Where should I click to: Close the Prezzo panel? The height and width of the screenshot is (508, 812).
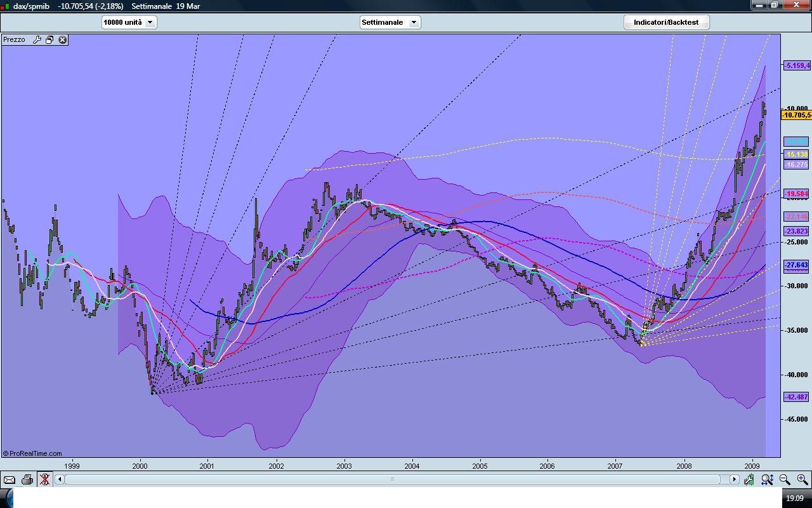pyautogui.click(x=63, y=39)
